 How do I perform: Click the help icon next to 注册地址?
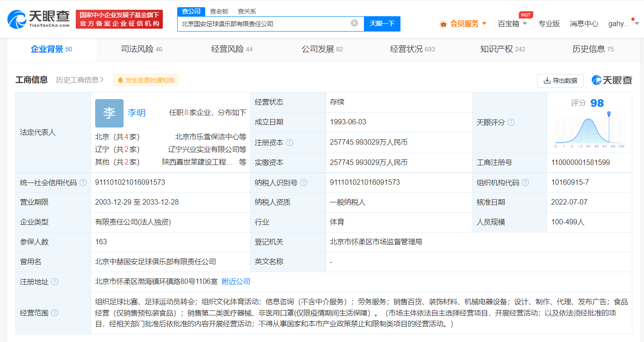[54, 282]
